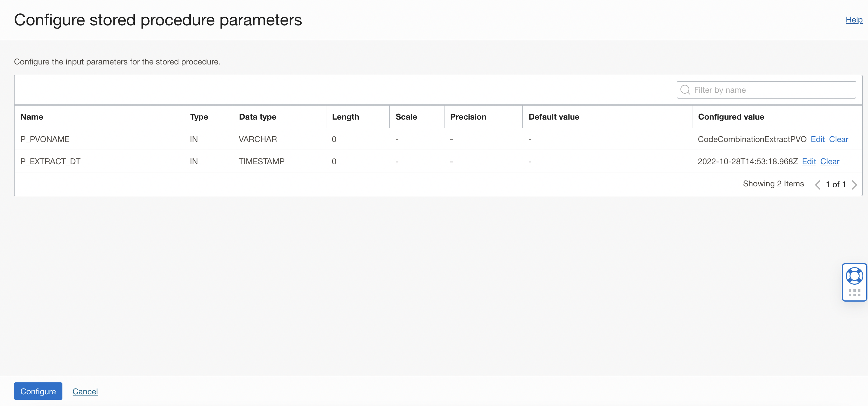Screen dimensions: 868x406
Task: Click the Data type column header
Action: click(258, 117)
